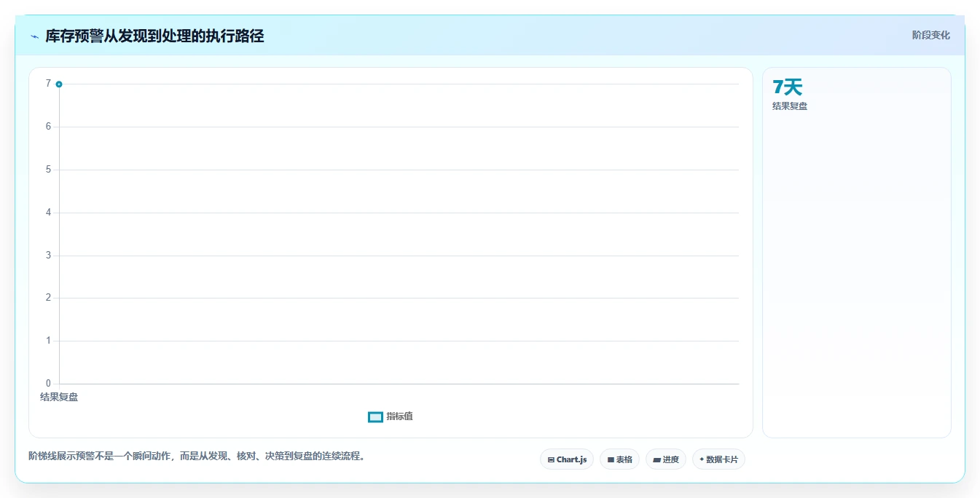Select the 表格 tag
This screenshot has height=498, width=980.
pyautogui.click(x=619, y=459)
